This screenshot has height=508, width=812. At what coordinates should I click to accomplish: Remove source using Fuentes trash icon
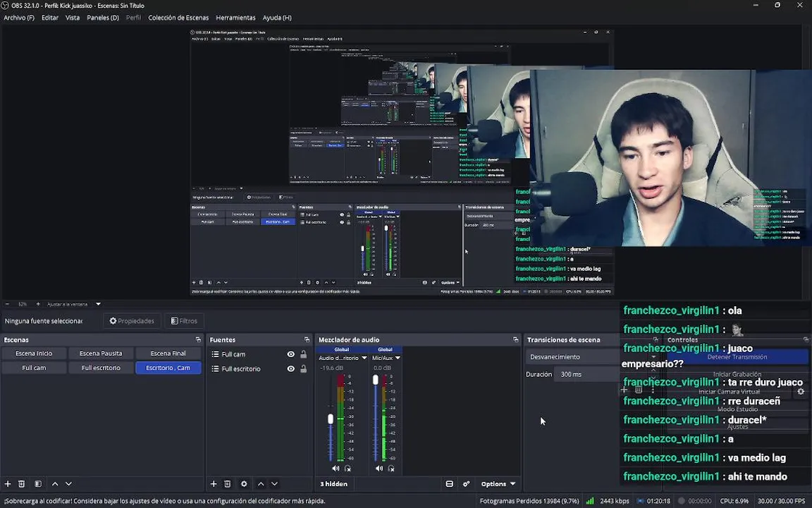[x=228, y=483]
